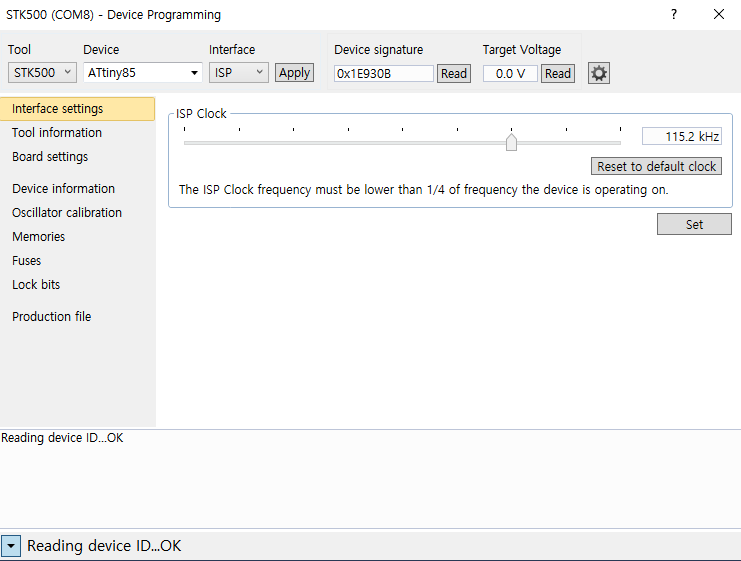Show Device information page
Image resolution: width=741 pixels, height=561 pixels.
63,188
